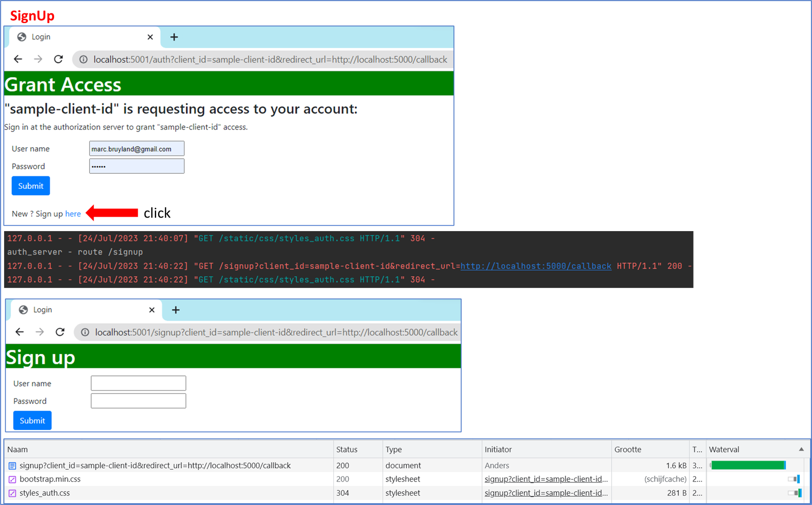Reload the Sign up page
This screenshot has height=505, width=812.
click(x=60, y=332)
